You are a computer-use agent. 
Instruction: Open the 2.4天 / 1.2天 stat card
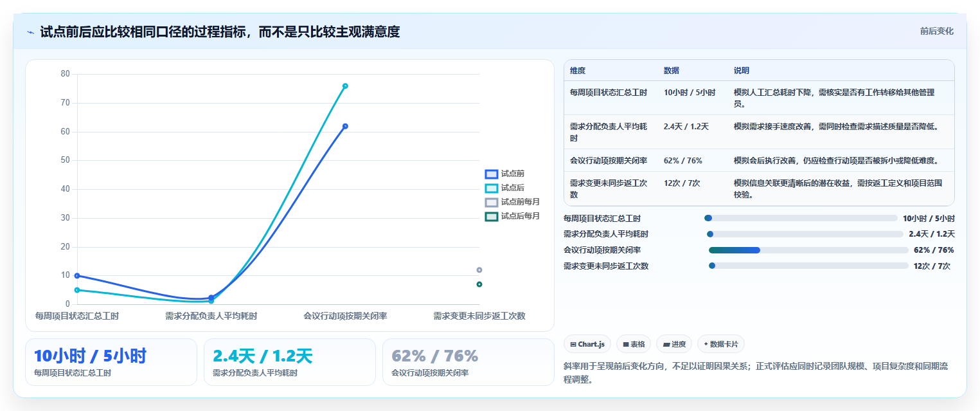pyautogui.click(x=290, y=362)
